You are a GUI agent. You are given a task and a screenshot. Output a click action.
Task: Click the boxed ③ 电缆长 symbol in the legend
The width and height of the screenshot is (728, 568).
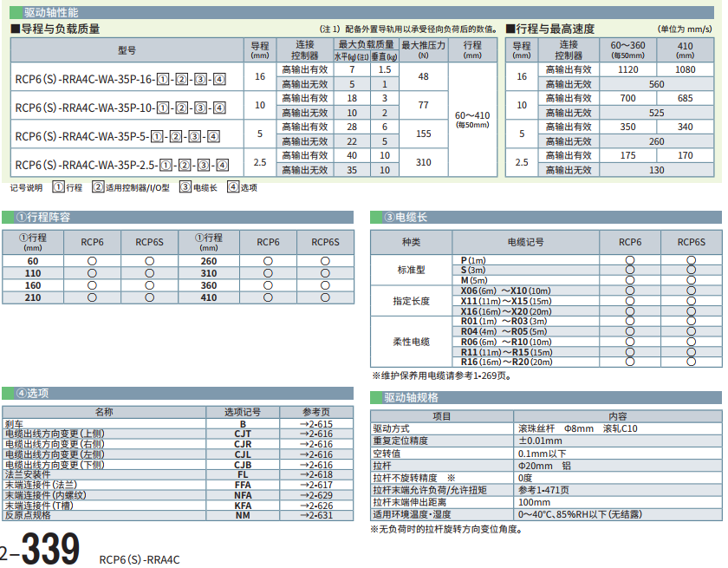coord(185,186)
